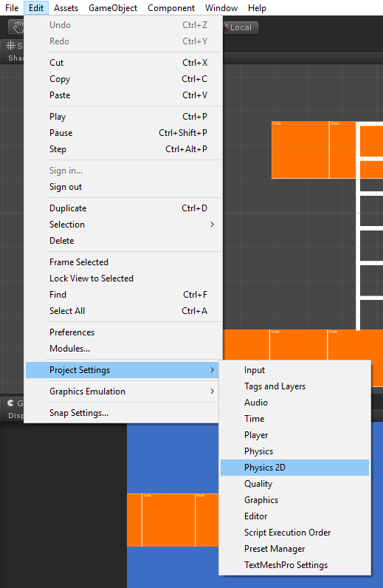Open Physics 2D settings
Screen dimensions: 383x588
294,468
